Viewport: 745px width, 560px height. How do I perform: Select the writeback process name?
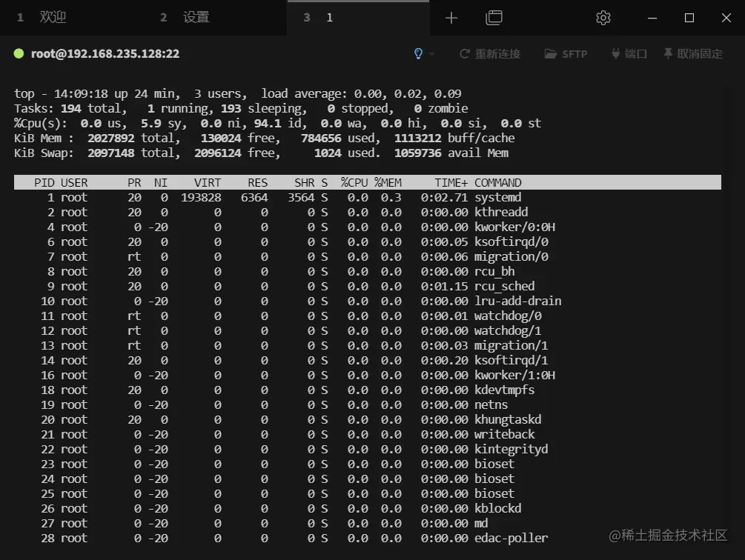tap(505, 434)
